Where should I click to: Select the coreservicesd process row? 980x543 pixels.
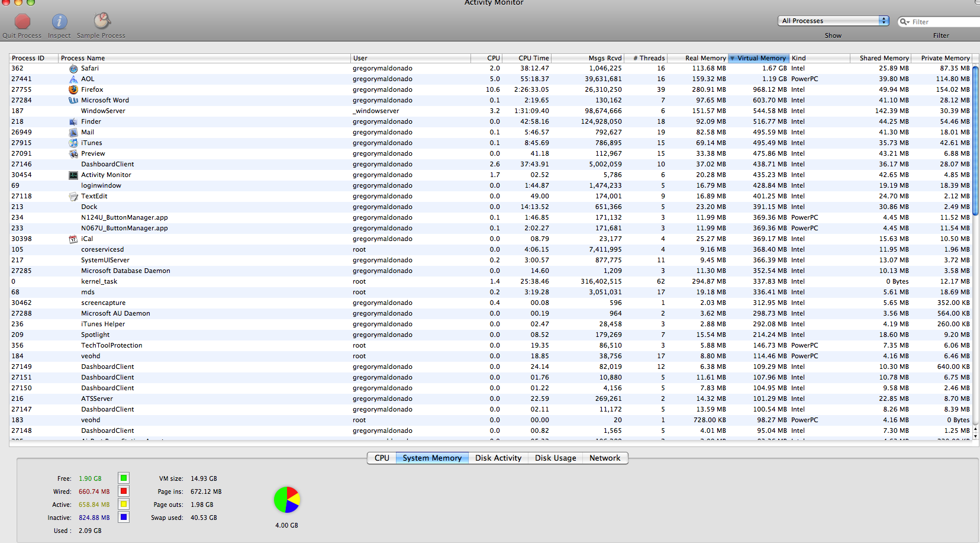[x=491, y=250]
